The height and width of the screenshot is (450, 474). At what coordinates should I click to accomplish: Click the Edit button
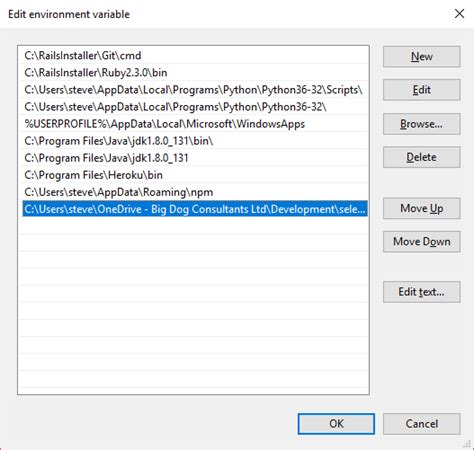(x=422, y=90)
